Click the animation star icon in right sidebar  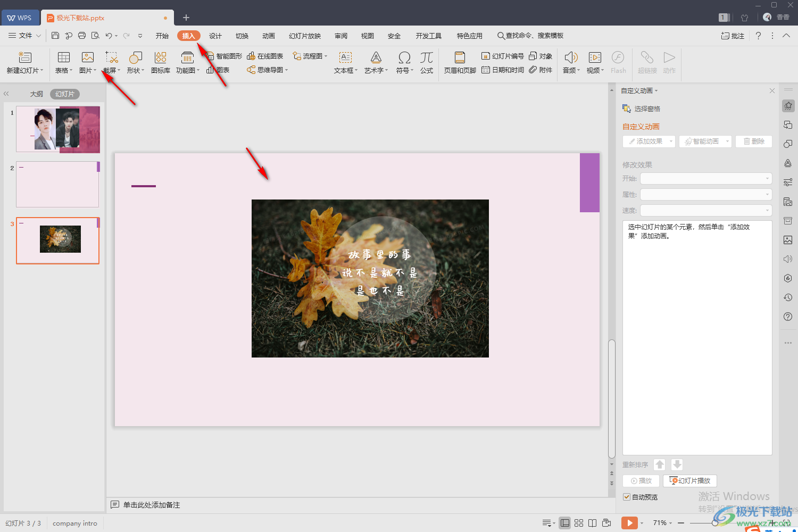coord(788,106)
